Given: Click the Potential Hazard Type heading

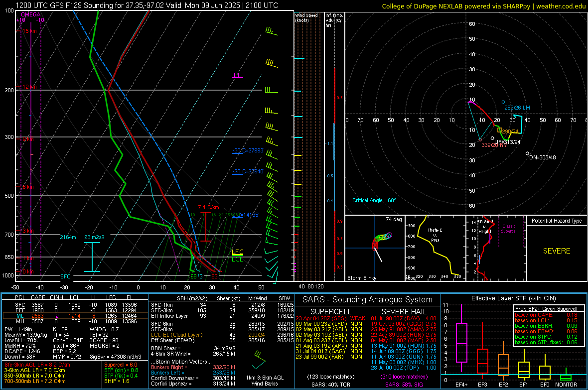Looking at the screenshot, I should tap(557, 221).
